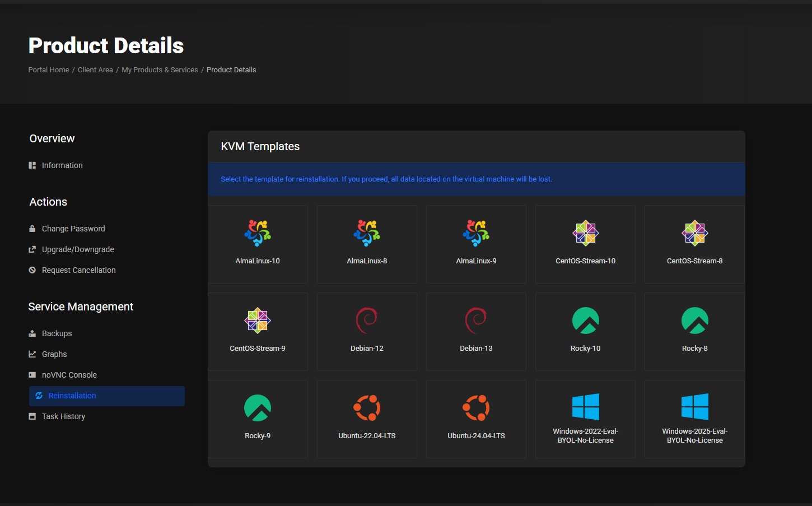Select the Debian-13 template tile
This screenshot has height=506, width=812.
point(476,332)
